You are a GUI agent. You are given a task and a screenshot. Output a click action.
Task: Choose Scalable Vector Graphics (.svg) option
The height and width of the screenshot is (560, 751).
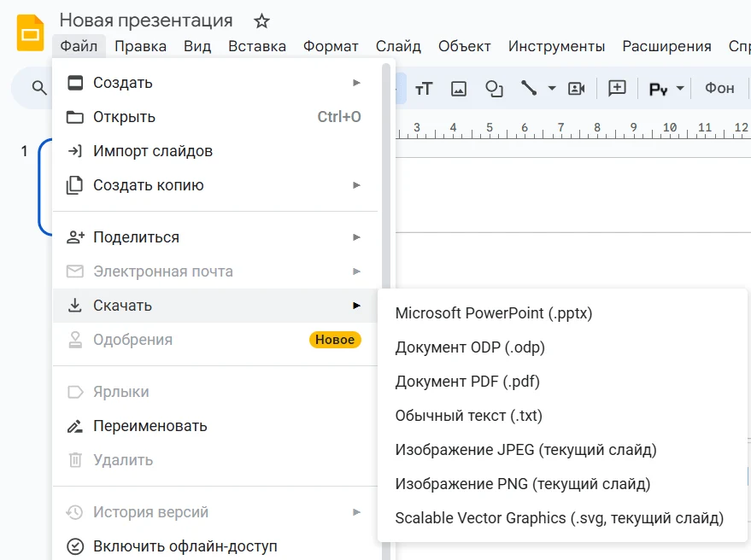click(x=563, y=518)
